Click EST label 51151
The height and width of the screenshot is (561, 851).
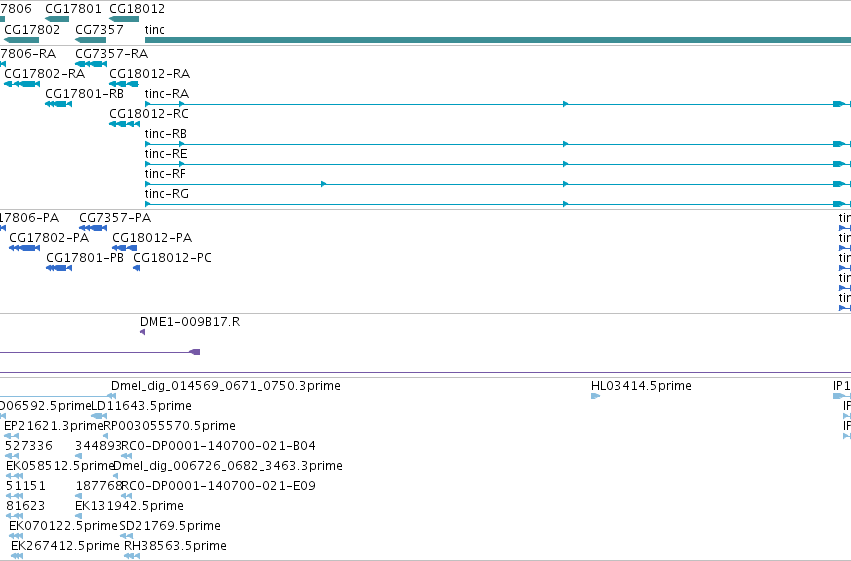point(26,487)
